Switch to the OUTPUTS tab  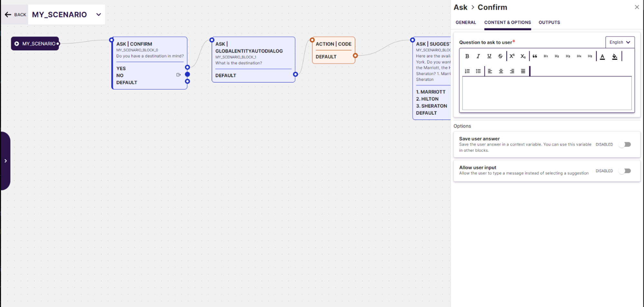[x=549, y=22]
